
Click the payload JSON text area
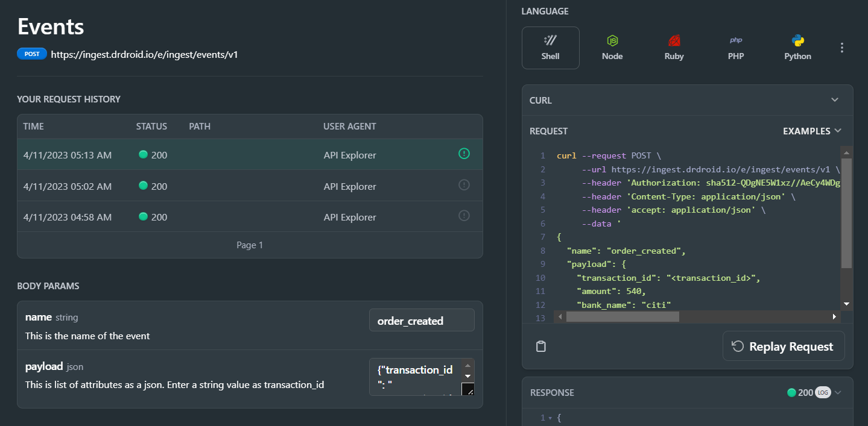tap(416, 377)
